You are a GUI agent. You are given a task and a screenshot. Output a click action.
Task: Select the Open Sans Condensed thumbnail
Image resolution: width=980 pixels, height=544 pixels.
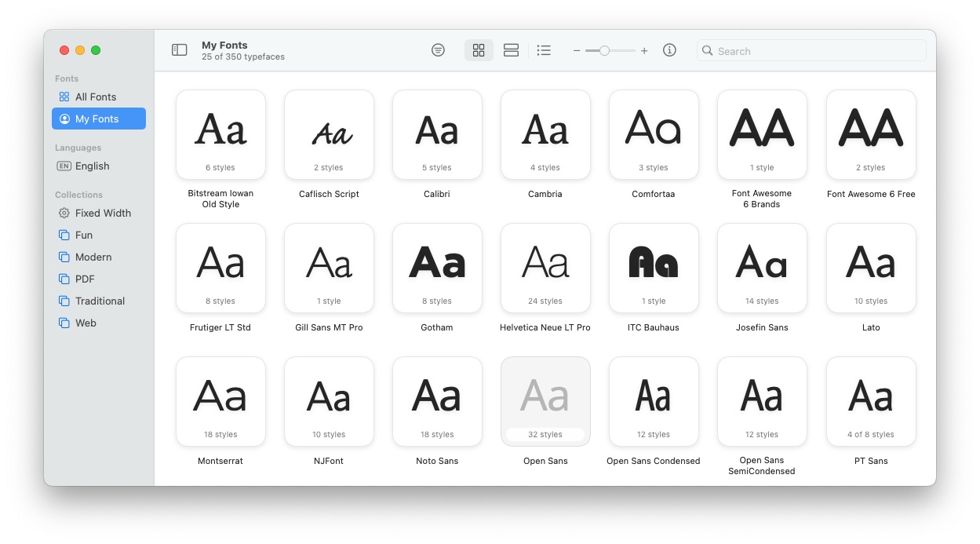(654, 401)
